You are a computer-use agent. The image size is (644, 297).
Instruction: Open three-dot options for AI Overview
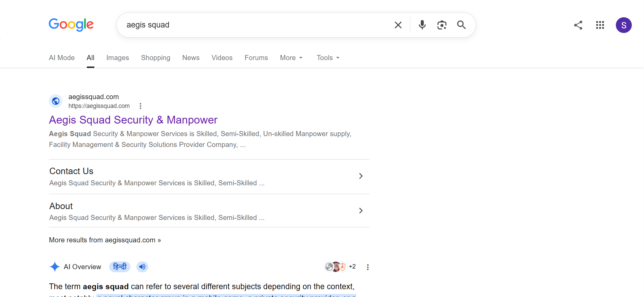pos(368,267)
